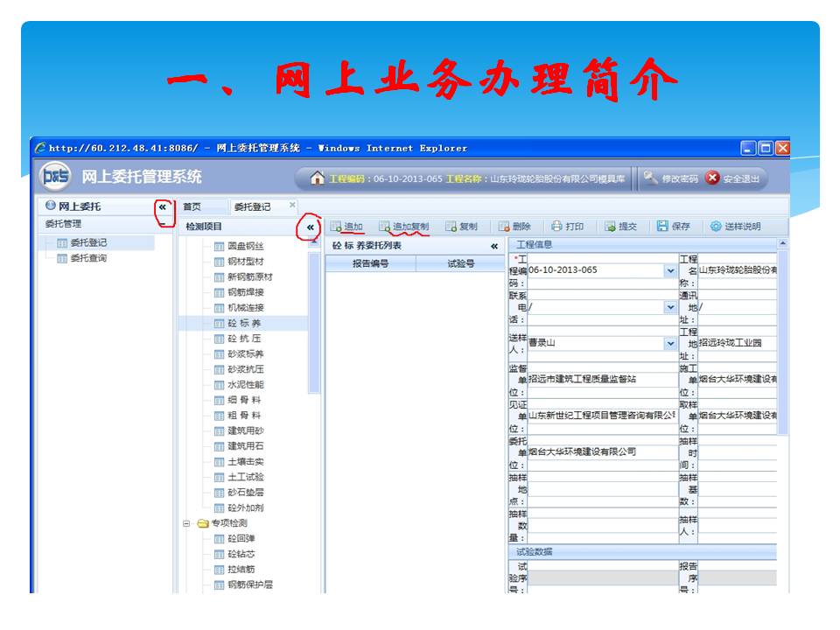Select 建筑用砂 test item

(240, 430)
